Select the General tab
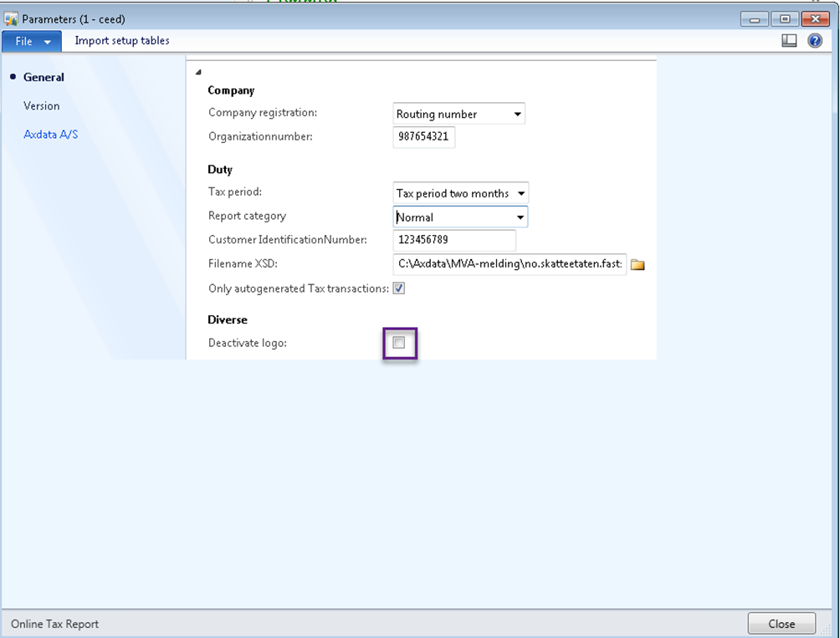Viewport: 840px width, 638px height. [44, 77]
